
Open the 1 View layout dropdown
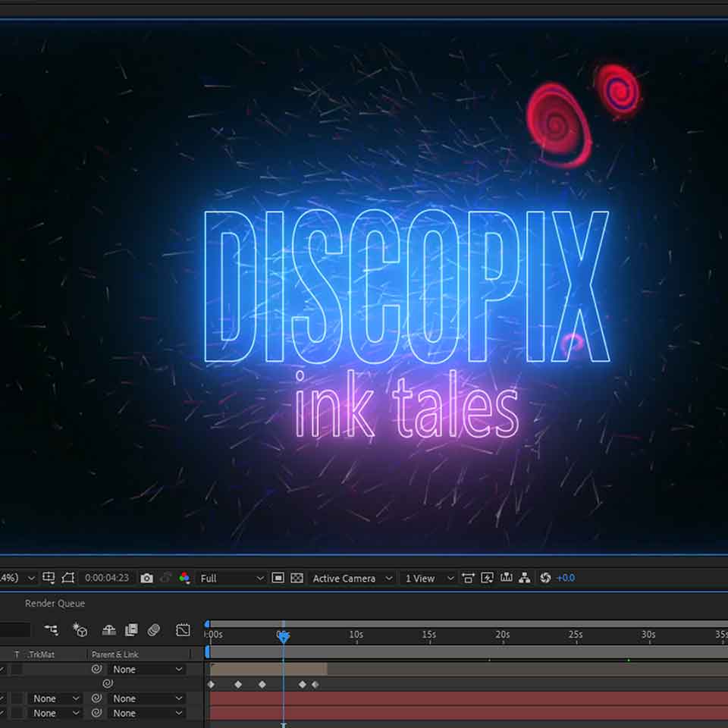pyautogui.click(x=428, y=578)
